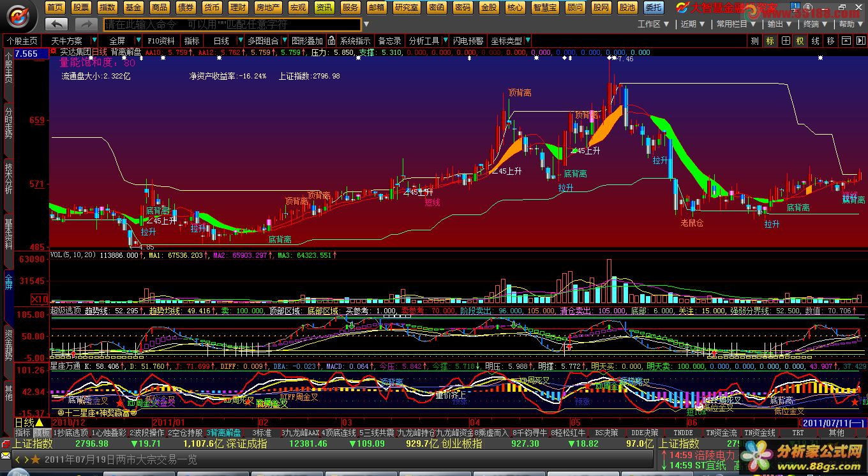Click the red gear icon before 实达集团
The height and width of the screenshot is (476, 868).
(x=54, y=52)
